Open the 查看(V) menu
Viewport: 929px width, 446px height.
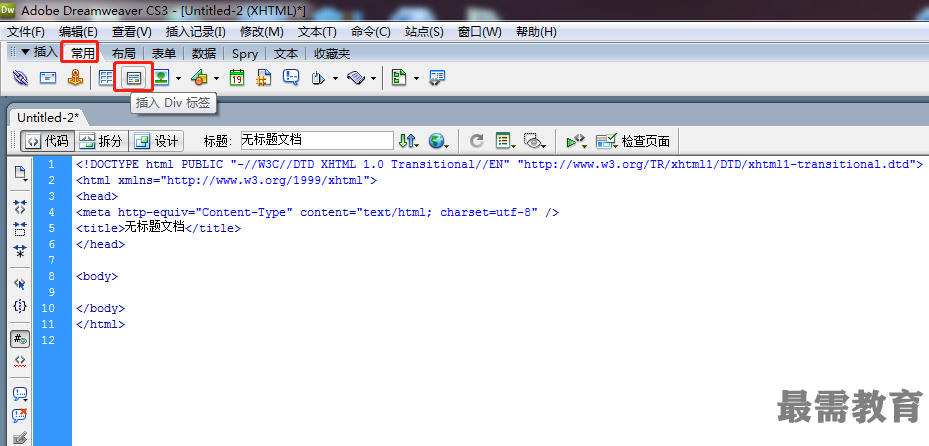coord(132,32)
